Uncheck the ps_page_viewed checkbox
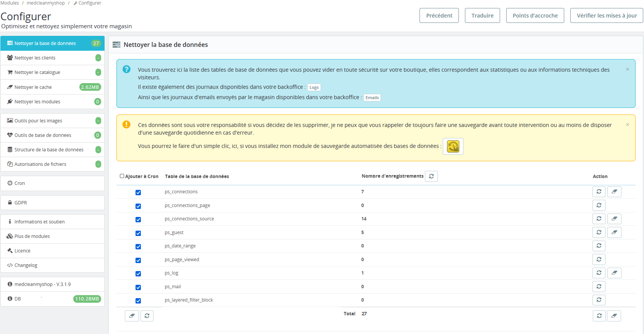 point(138,260)
